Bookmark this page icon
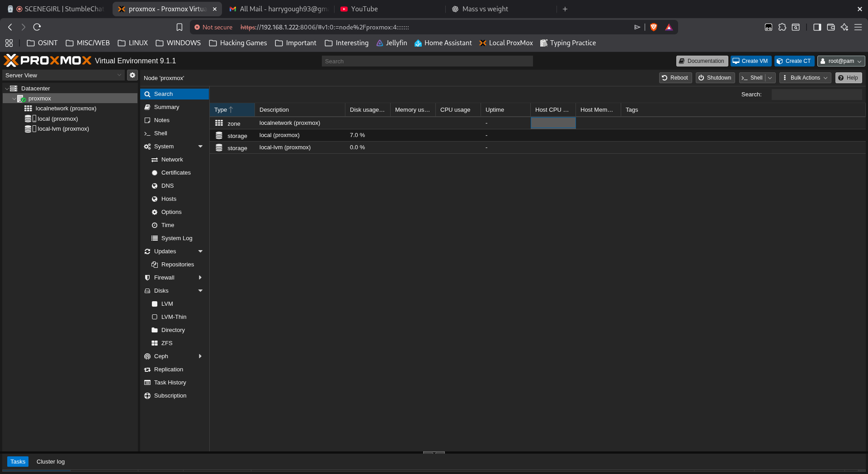Image resolution: width=868 pixels, height=474 pixels. click(x=179, y=27)
